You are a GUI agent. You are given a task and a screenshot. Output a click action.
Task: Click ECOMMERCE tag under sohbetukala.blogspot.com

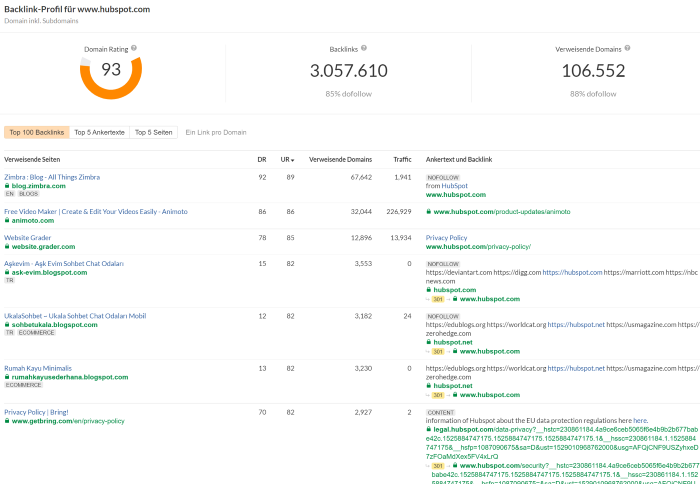37,333
